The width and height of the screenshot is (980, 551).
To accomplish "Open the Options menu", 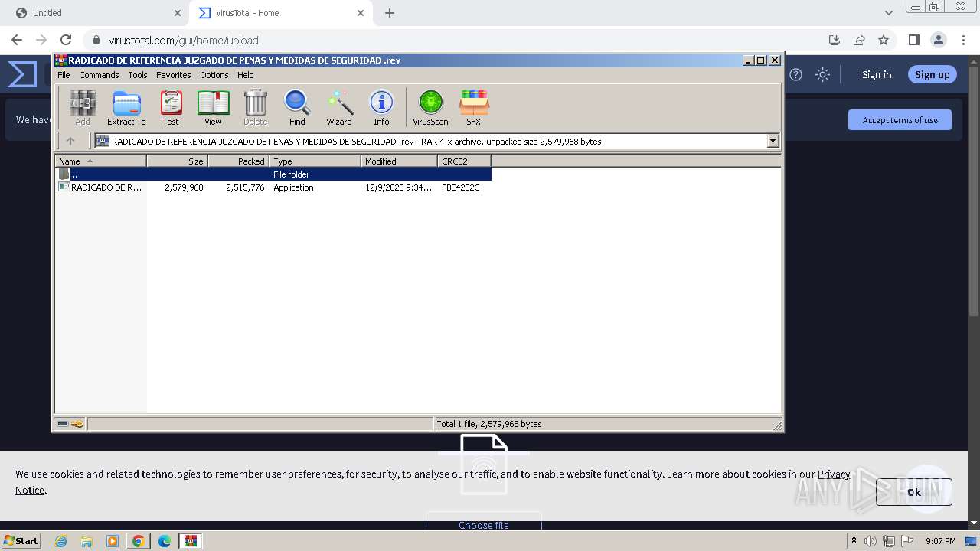I will coord(214,75).
